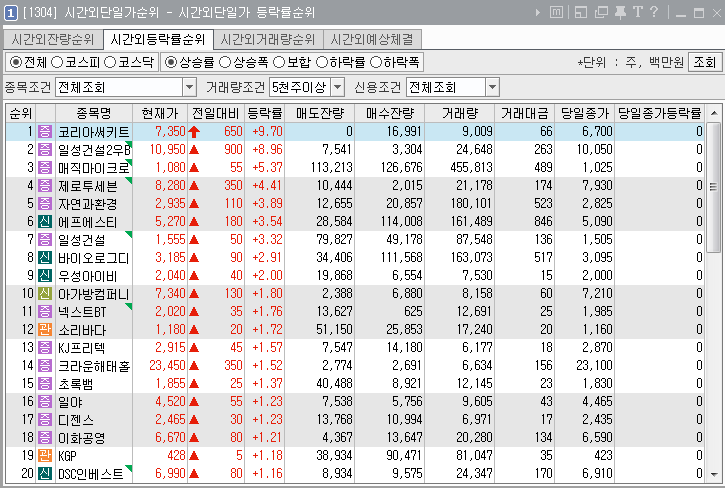The height and width of the screenshot is (488, 725).
Task: Sort by the 매도잔량 column header
Action: click(319, 113)
